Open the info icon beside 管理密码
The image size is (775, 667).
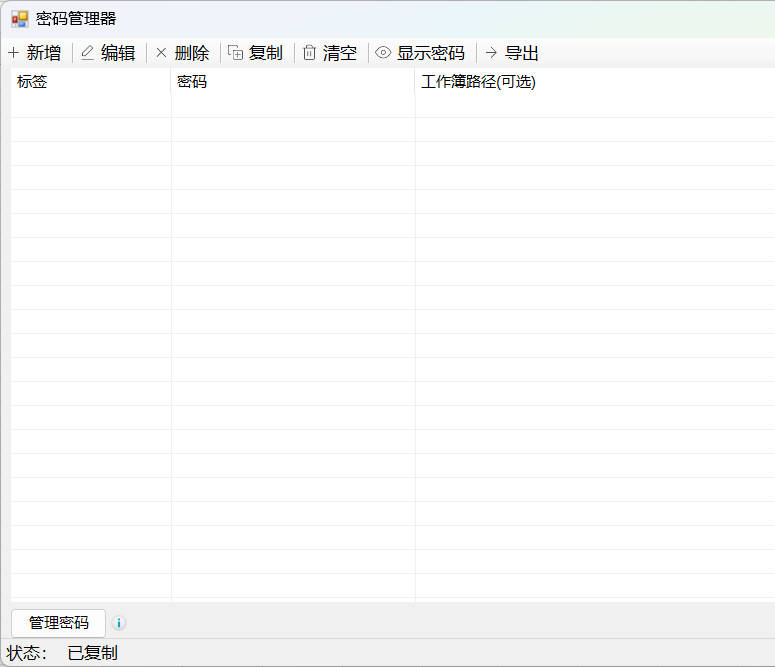[119, 623]
